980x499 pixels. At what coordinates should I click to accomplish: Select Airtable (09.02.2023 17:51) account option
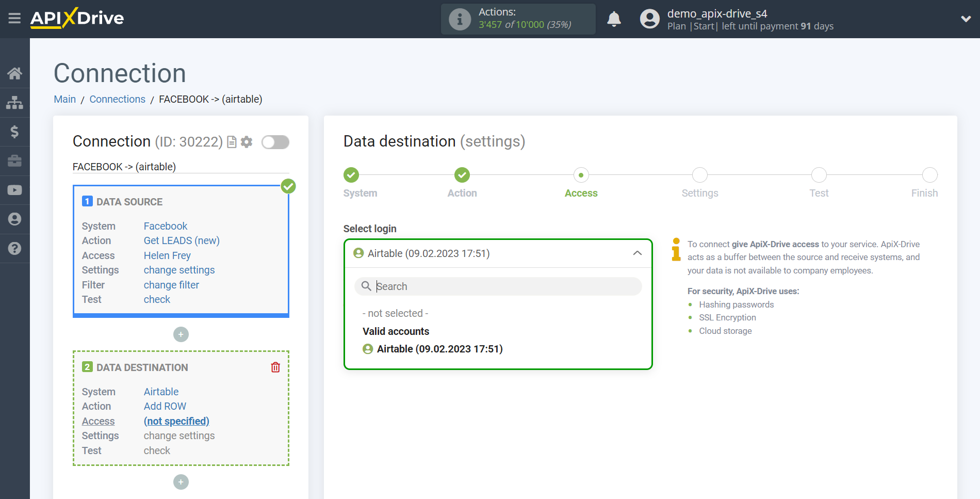point(433,349)
